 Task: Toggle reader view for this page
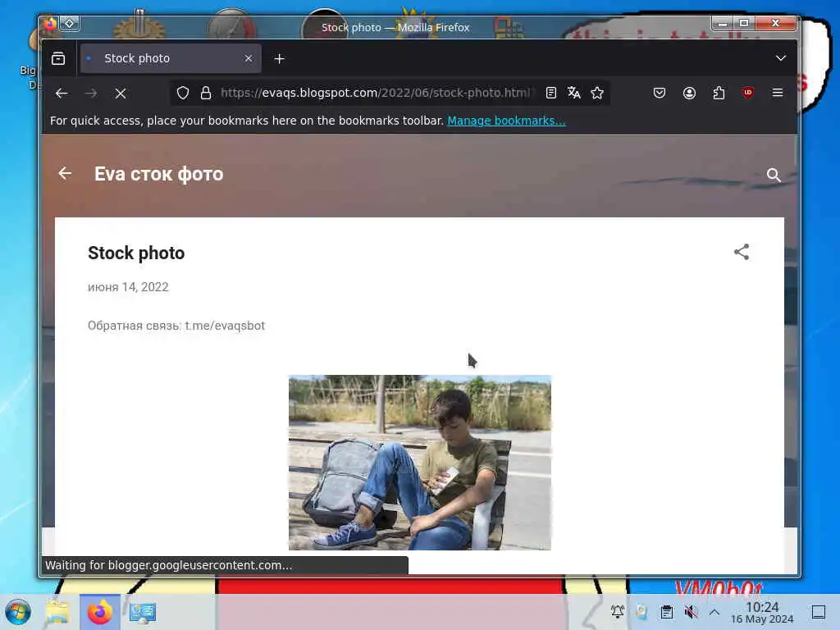tap(550, 93)
